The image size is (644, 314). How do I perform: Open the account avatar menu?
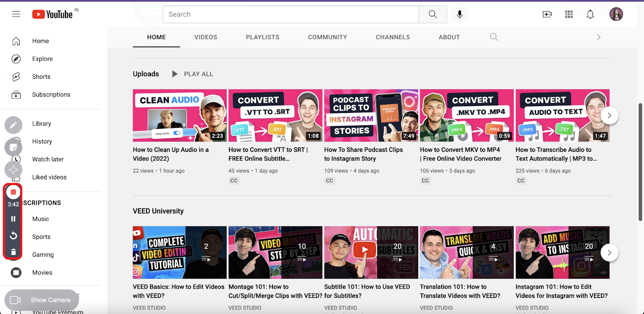click(616, 14)
